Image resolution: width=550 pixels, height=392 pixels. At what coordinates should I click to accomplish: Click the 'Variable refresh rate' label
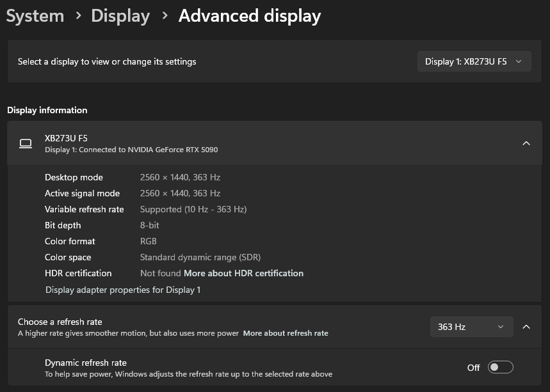tap(84, 210)
